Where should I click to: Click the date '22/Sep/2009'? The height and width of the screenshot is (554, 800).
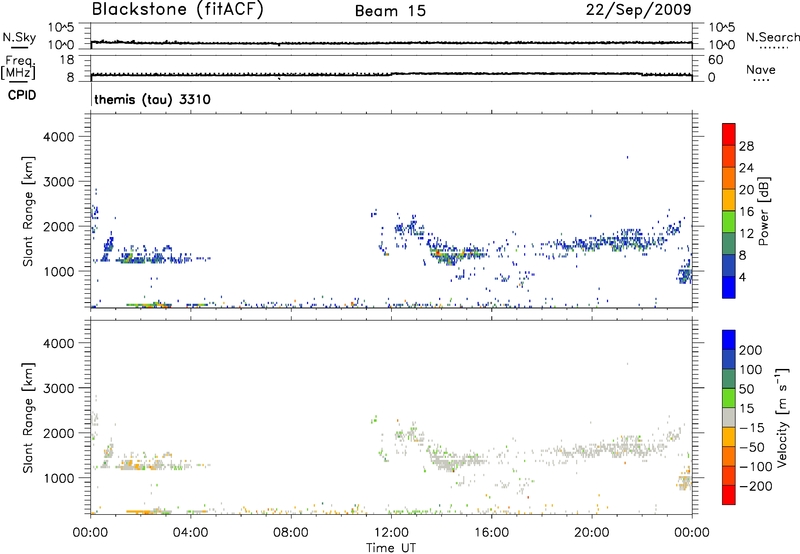(x=638, y=10)
